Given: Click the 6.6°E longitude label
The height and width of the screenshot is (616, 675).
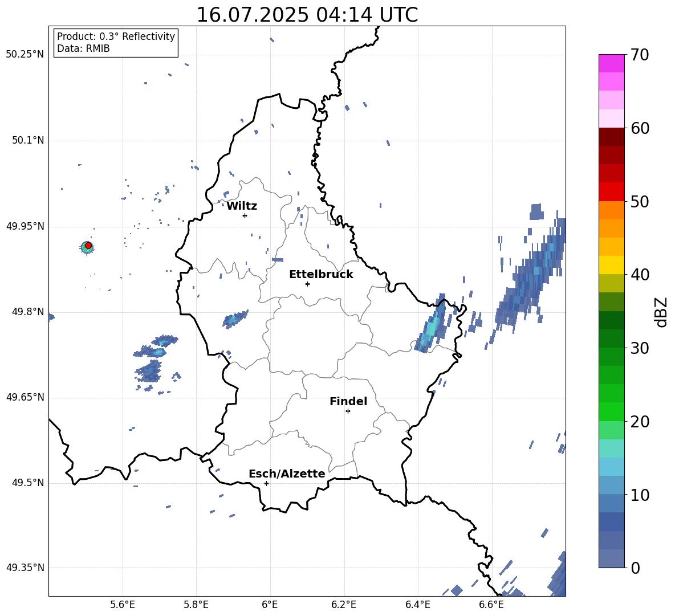Looking at the screenshot, I should (x=491, y=605).
